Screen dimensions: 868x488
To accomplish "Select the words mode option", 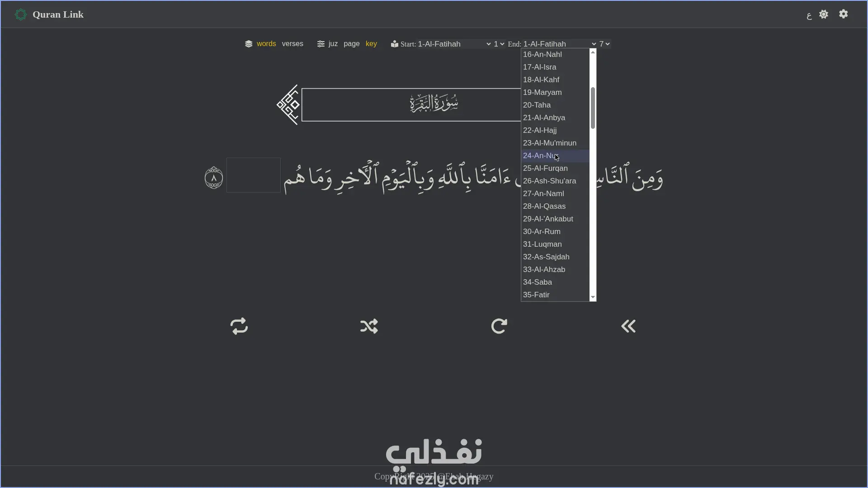I will click(266, 44).
